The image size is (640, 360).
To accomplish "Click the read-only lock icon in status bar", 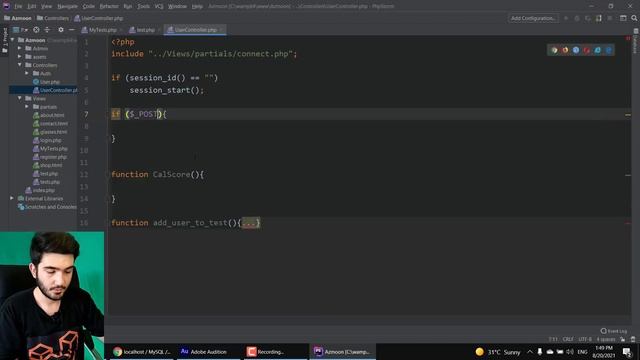I will [x=623, y=339].
